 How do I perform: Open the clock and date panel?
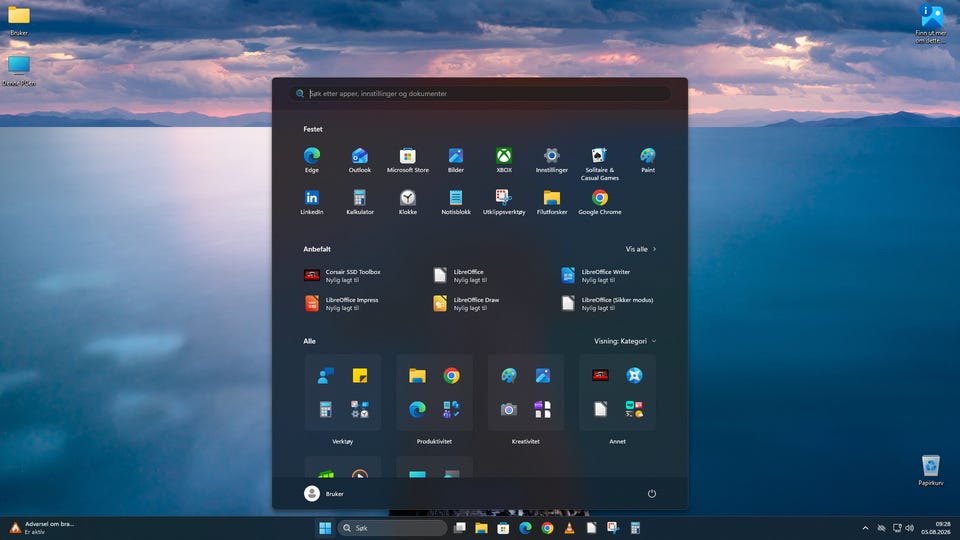point(936,528)
